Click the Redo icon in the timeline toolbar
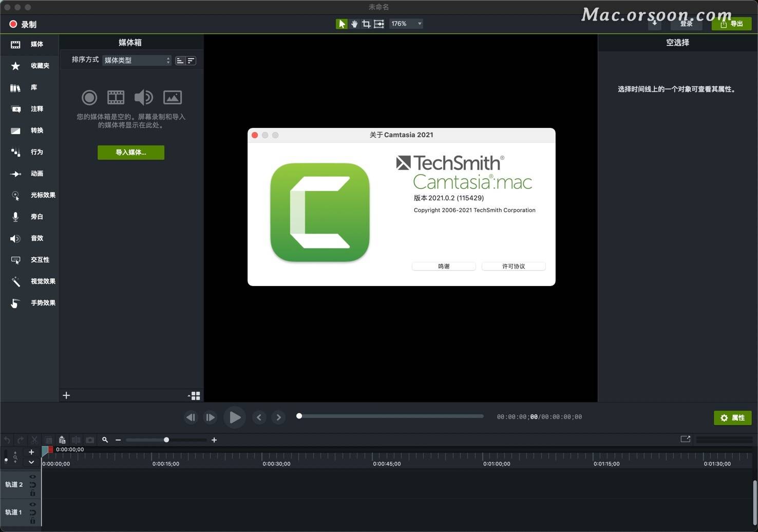This screenshot has height=532, width=758. point(21,440)
